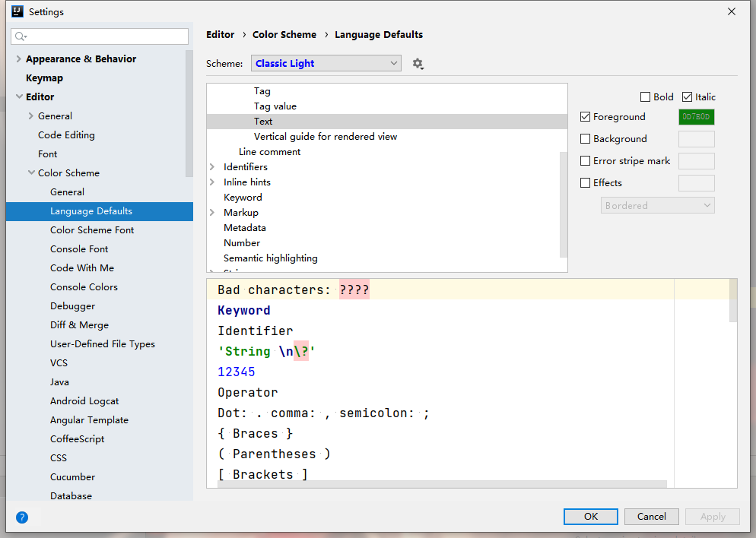Click in the settings search field
Image resolution: width=756 pixels, height=538 pixels.
(x=106, y=36)
